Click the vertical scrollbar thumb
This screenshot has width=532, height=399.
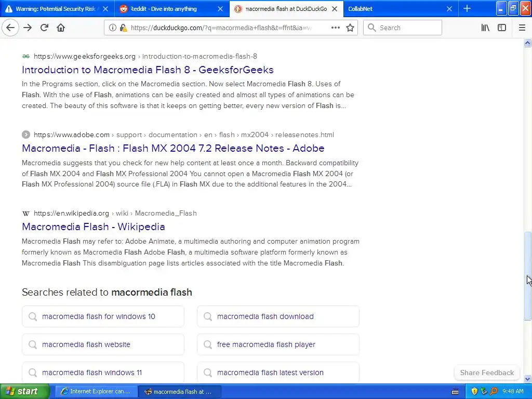click(528, 276)
